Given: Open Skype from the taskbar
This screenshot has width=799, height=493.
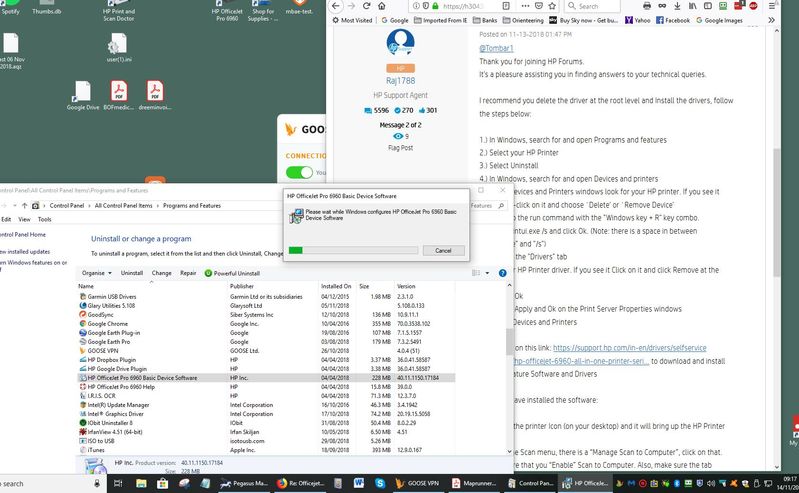Looking at the screenshot, I should 380,483.
